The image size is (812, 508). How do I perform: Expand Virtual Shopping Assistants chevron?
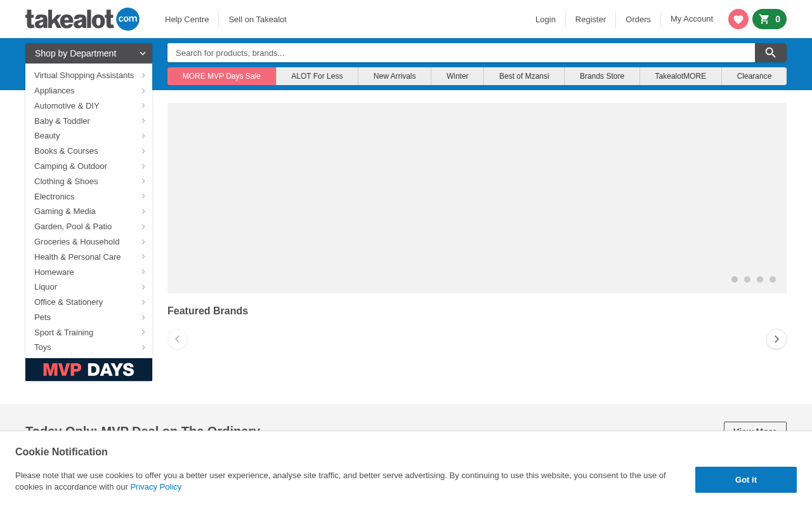tap(143, 76)
